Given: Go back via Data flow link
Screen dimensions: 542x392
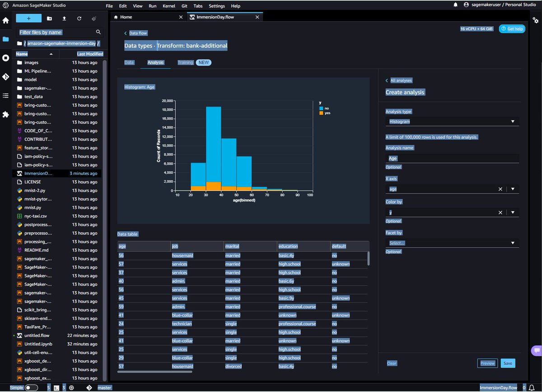Looking at the screenshot, I should tap(138, 33).
